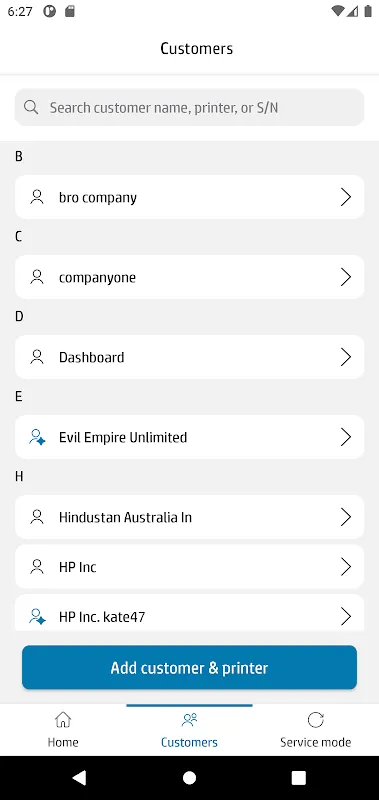
Task: Focus the customer search field
Action: [x=189, y=107]
